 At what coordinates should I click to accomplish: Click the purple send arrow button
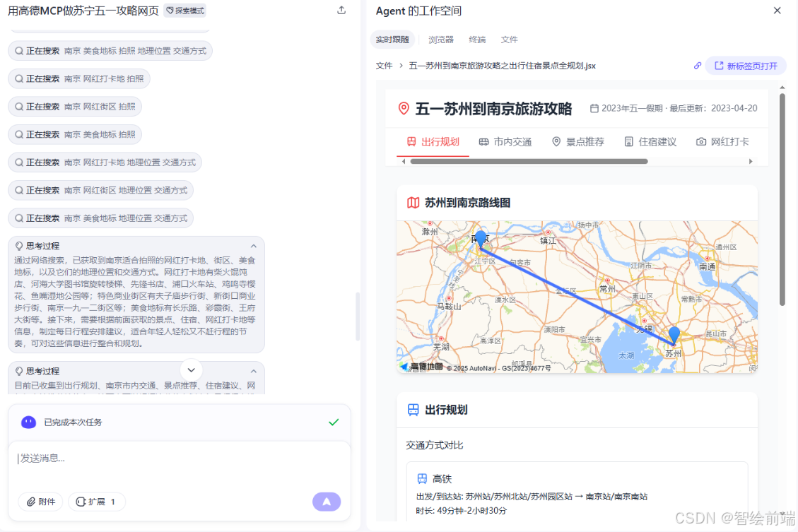click(327, 502)
